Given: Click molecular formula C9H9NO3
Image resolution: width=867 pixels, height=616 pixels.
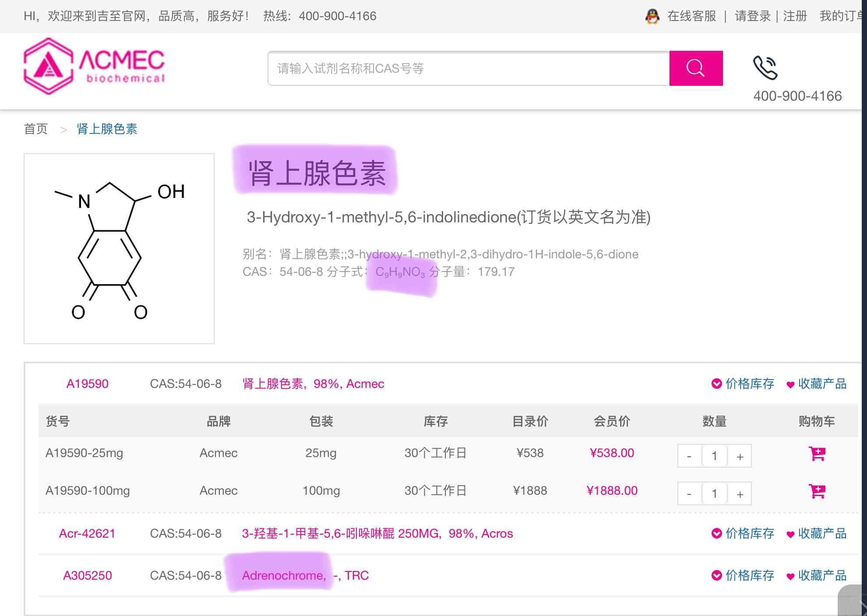Looking at the screenshot, I should 400,272.
